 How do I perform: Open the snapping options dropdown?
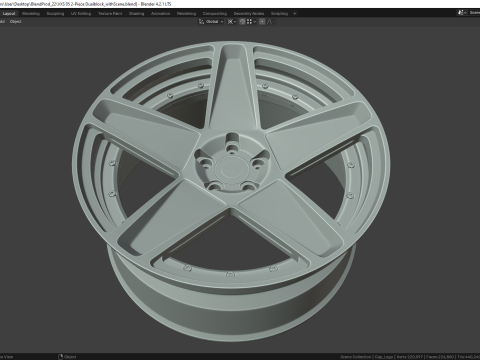pyautogui.click(x=251, y=22)
